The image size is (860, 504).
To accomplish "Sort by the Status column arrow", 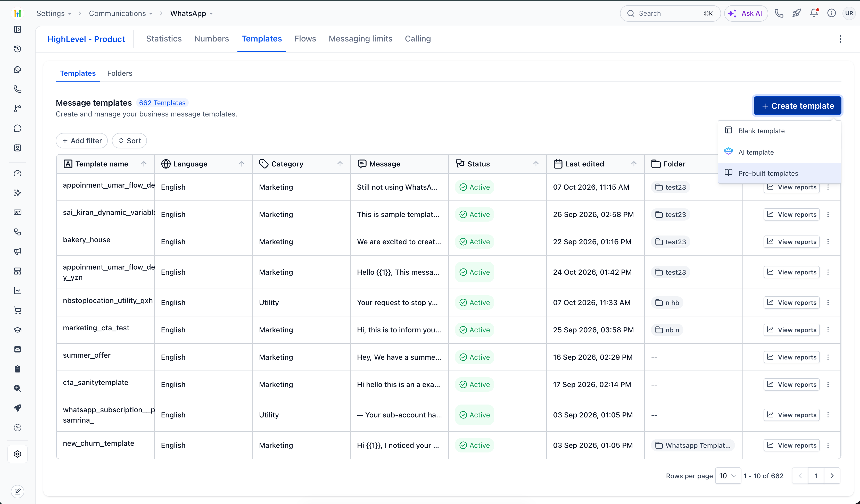I will pyautogui.click(x=536, y=164).
